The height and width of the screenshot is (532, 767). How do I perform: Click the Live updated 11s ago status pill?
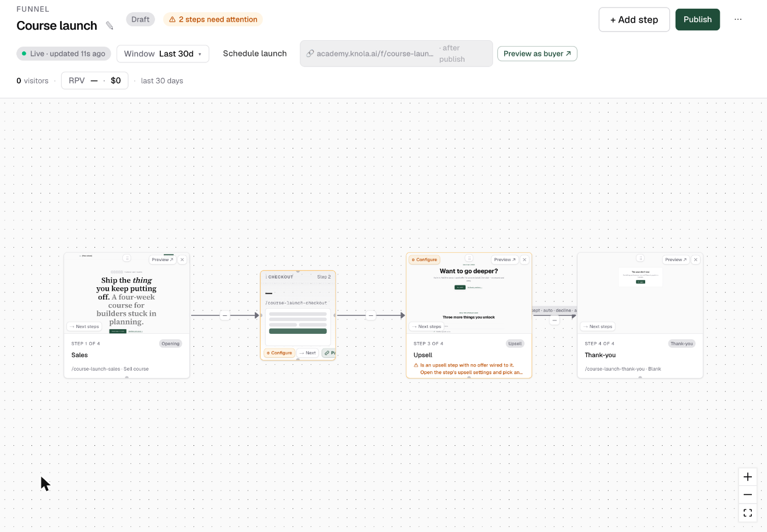64,54
